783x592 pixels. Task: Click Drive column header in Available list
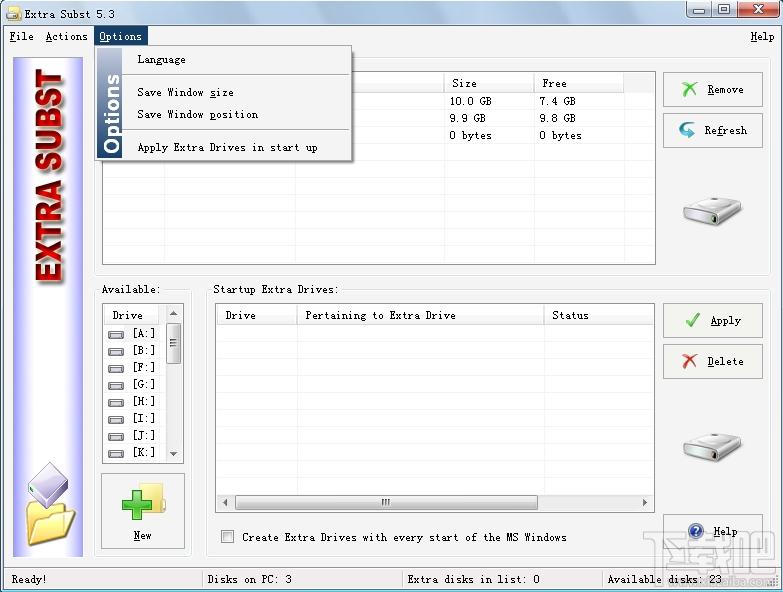pos(132,315)
